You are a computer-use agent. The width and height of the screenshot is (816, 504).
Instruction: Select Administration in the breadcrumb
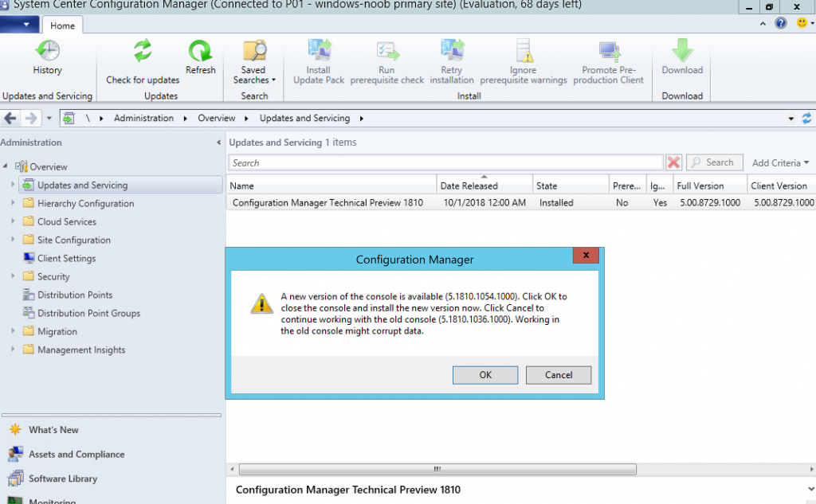[x=143, y=118]
